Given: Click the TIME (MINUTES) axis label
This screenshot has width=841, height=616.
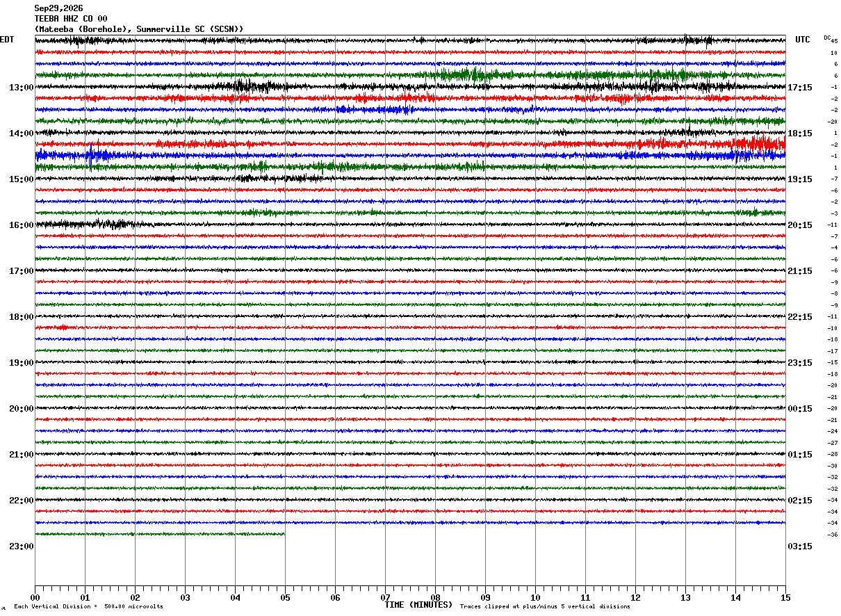Looking at the screenshot, I should pyautogui.click(x=418, y=605).
